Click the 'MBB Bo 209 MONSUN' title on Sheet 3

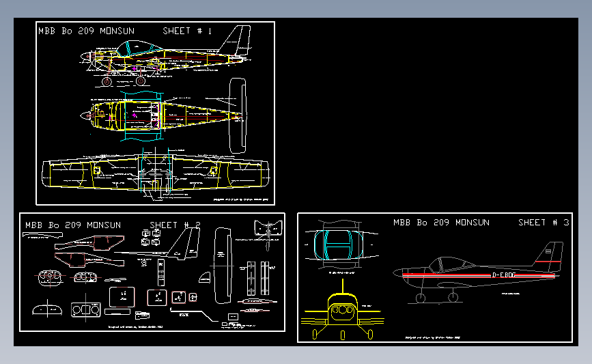tap(441, 223)
